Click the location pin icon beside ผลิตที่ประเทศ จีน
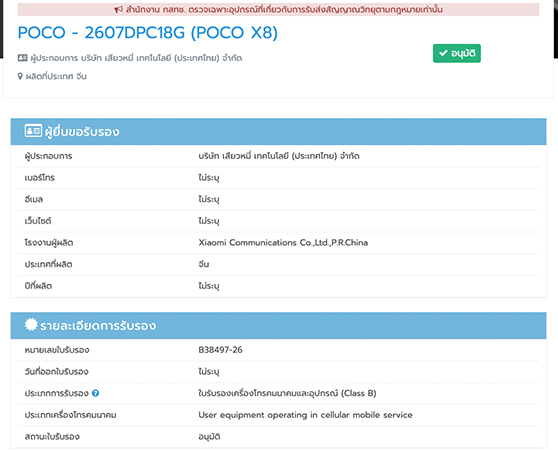The height and width of the screenshot is (450, 558). click(x=20, y=76)
